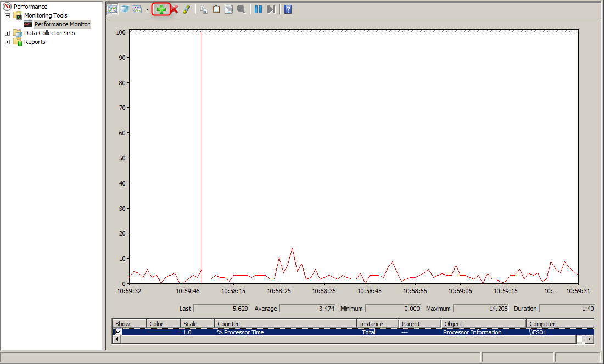This screenshot has width=604, height=364.
Task: Click the Copy Properties icon
Action: pos(204,9)
